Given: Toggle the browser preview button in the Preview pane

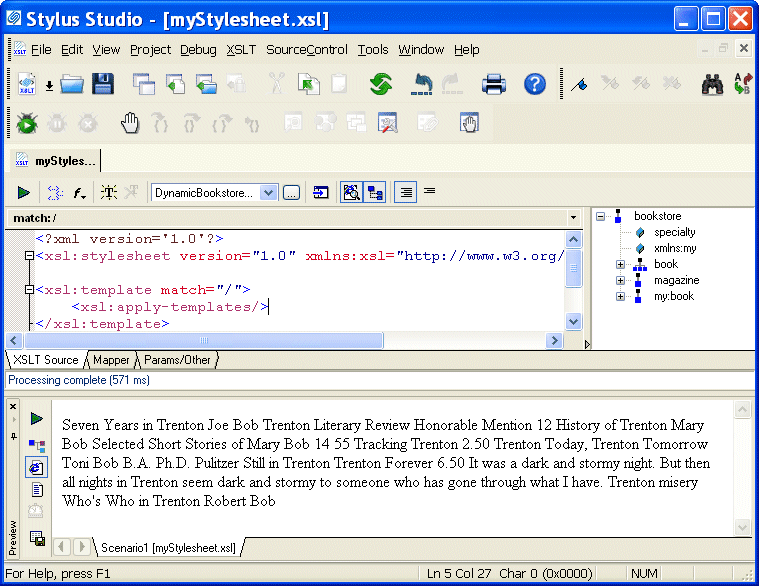Looking at the screenshot, I should coord(37,467).
